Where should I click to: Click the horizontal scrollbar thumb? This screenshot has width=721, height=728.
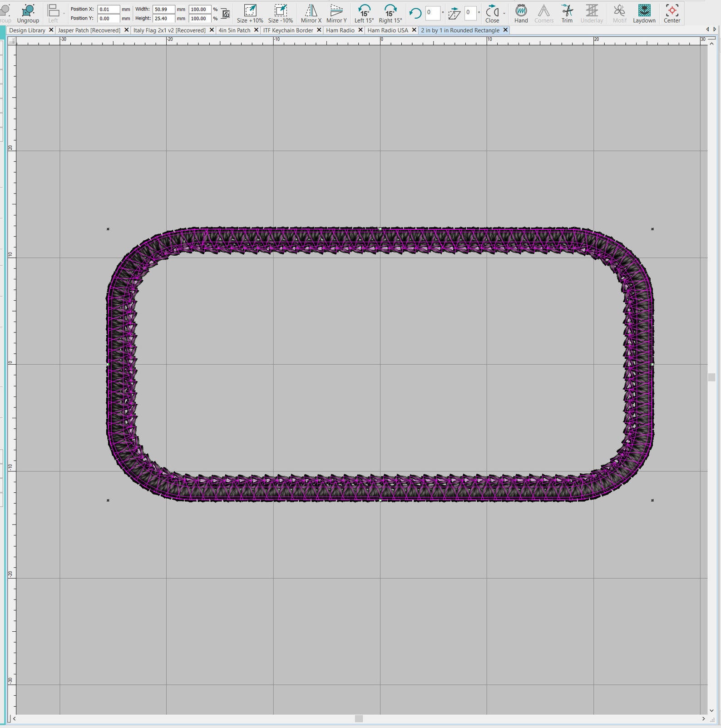point(359,718)
